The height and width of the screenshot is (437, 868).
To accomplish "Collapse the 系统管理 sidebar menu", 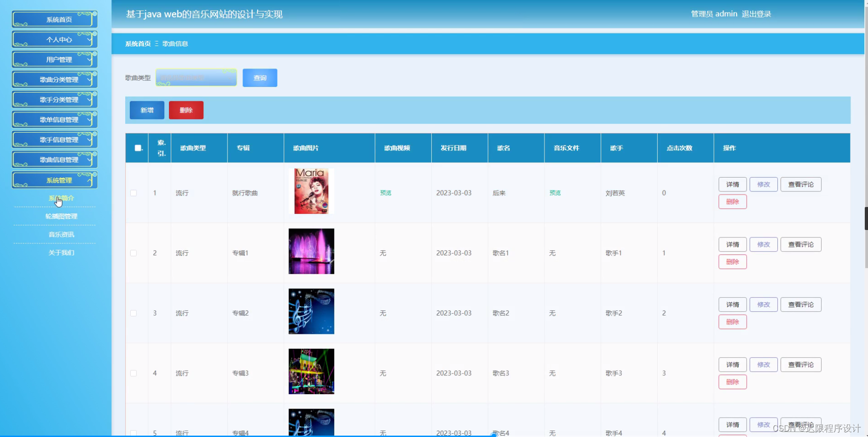I will click(x=55, y=180).
